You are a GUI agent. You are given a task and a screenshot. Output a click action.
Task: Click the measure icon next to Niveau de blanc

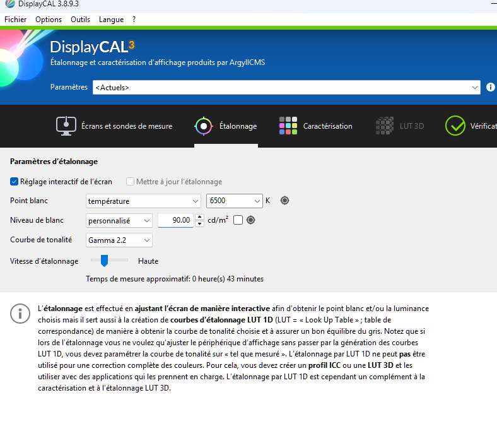250,220
